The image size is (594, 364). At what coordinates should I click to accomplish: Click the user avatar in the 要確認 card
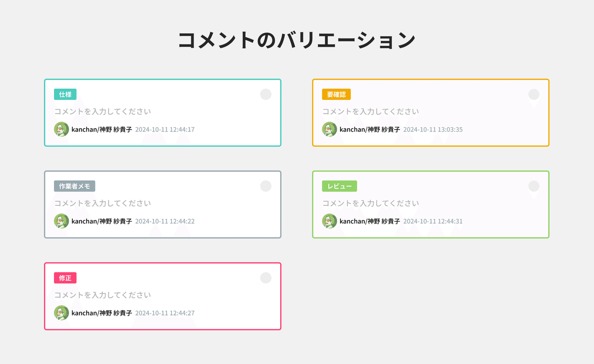329,130
